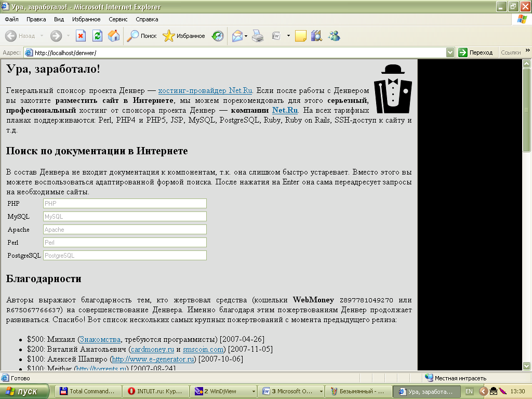
Task: Switch to Безымянный taskbar button
Action: click(358, 391)
